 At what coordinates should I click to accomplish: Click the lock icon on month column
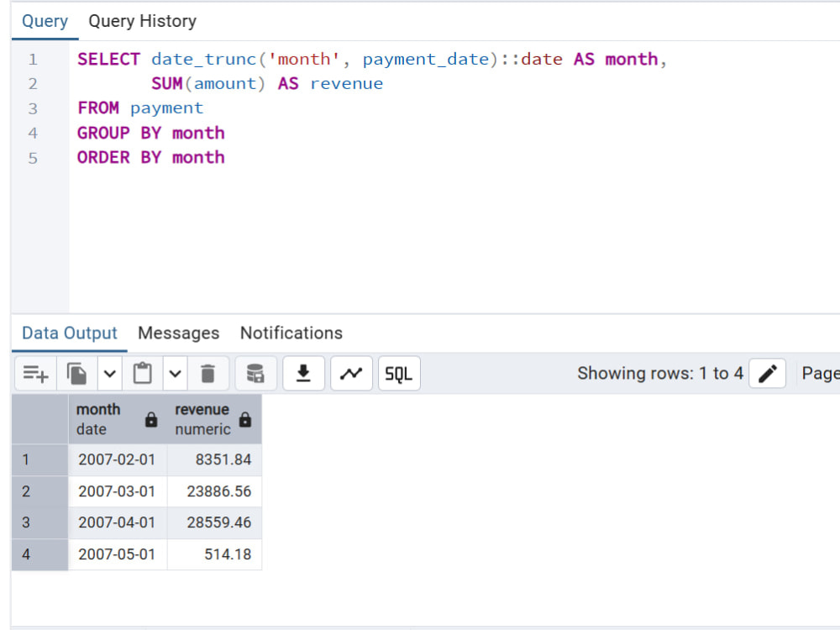[151, 419]
